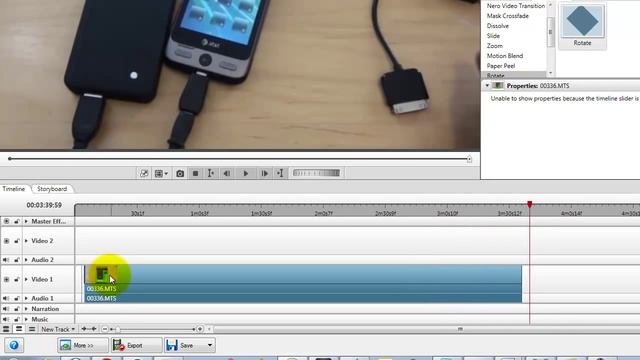Select Mask Crossfade transition category
This screenshot has height=360, width=640.
point(507,16)
